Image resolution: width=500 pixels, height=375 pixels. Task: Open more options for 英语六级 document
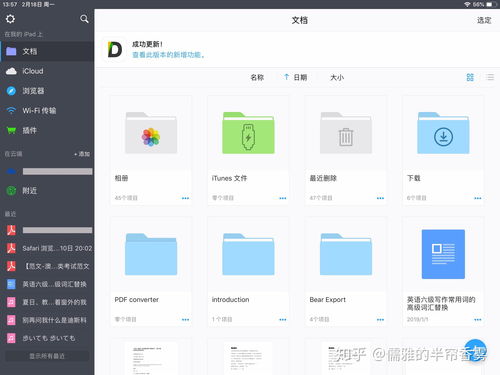[x=478, y=319]
